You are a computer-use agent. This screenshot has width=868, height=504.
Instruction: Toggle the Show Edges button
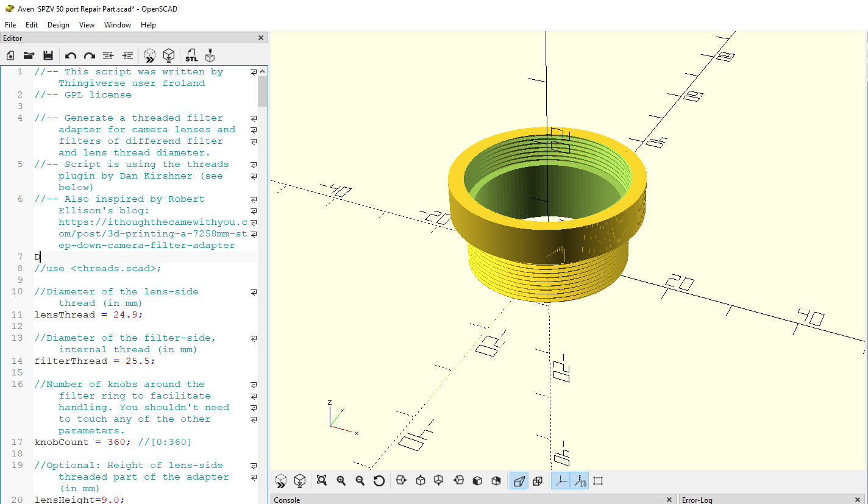(x=598, y=481)
